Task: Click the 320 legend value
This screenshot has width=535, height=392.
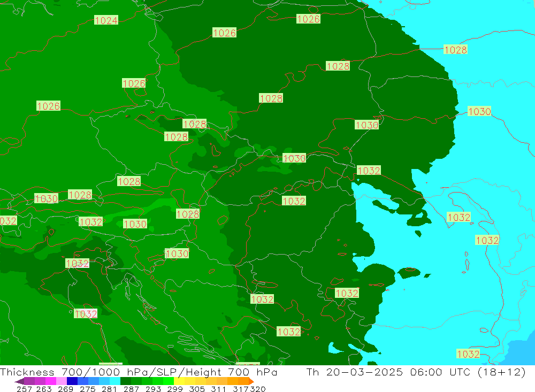Action: 258,389
